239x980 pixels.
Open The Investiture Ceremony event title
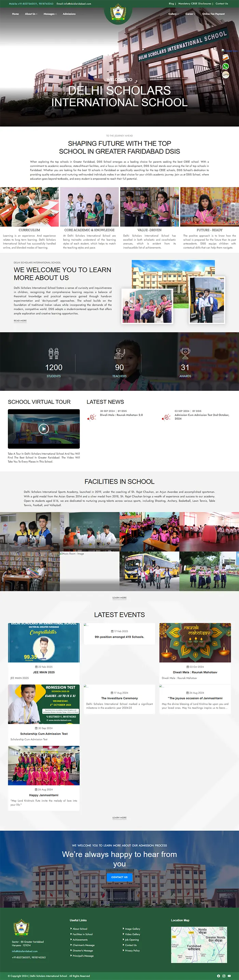coord(119,698)
